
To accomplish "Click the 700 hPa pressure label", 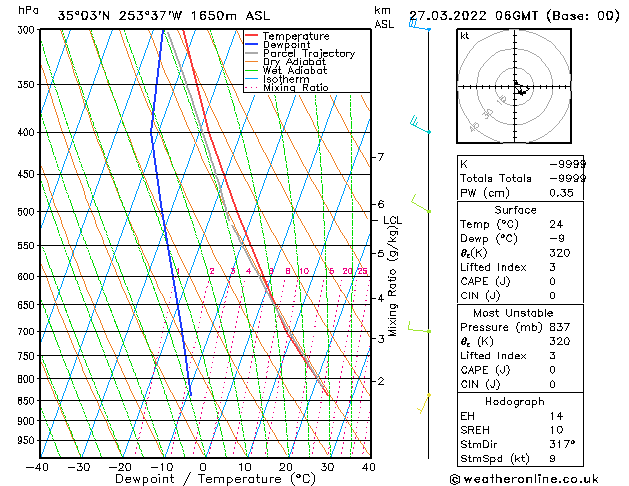I will coord(28,331).
